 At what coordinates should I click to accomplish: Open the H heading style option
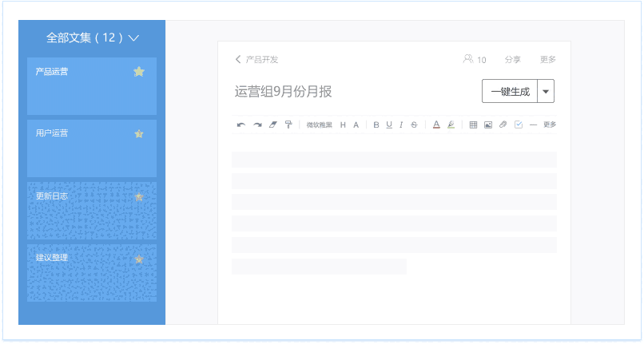click(x=343, y=125)
